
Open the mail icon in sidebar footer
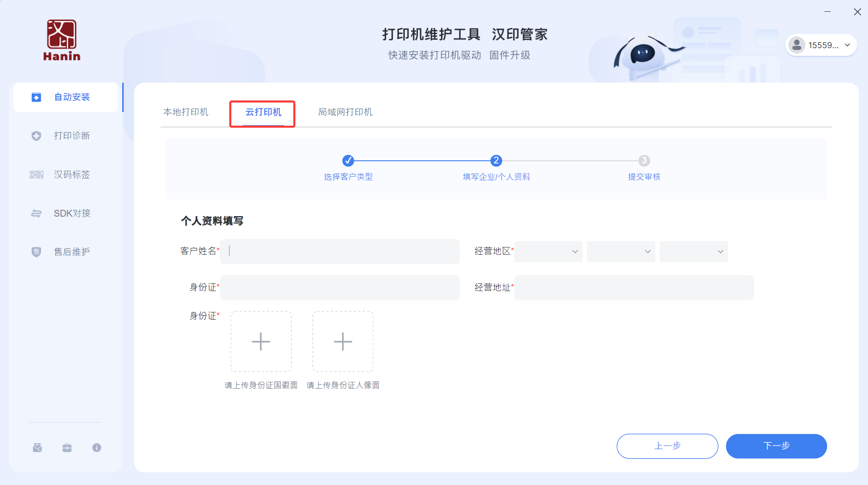(x=37, y=448)
